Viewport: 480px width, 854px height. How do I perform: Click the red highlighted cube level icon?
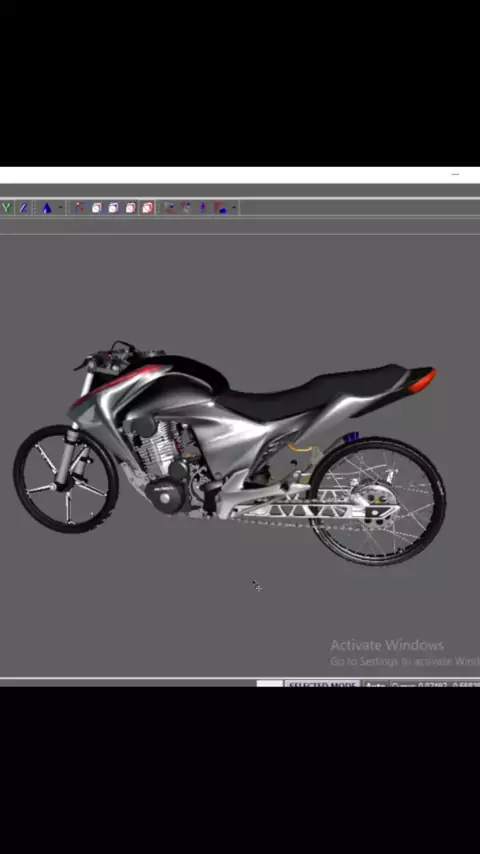click(148, 208)
